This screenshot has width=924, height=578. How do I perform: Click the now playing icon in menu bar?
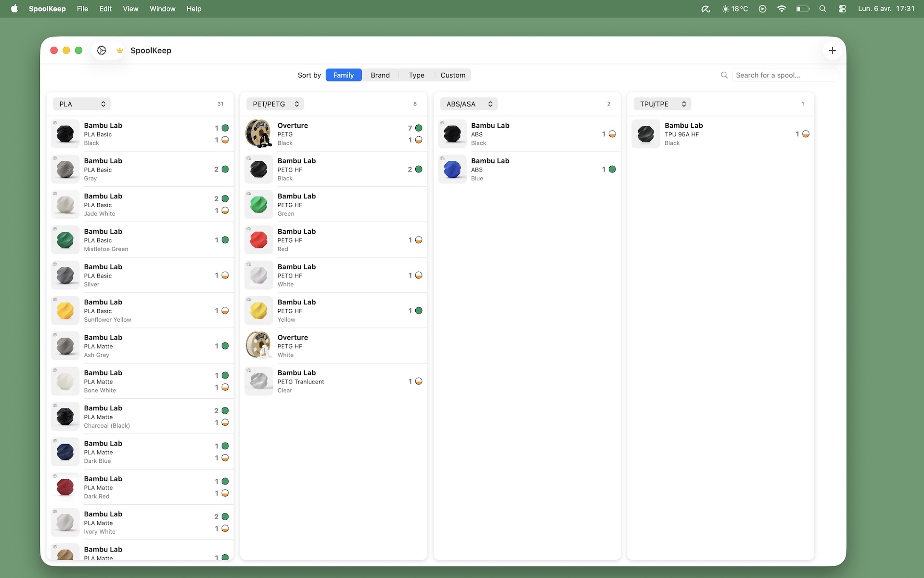(762, 9)
